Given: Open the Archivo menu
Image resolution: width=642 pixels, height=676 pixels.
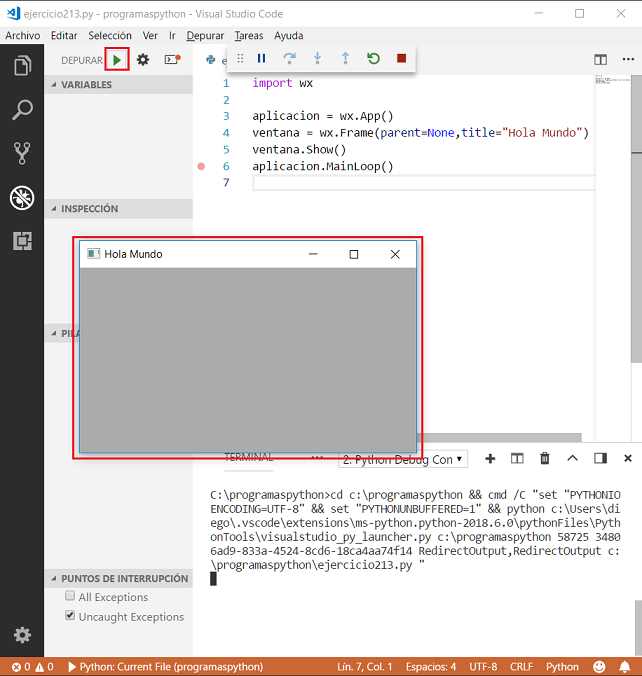Looking at the screenshot, I should pyautogui.click(x=23, y=35).
